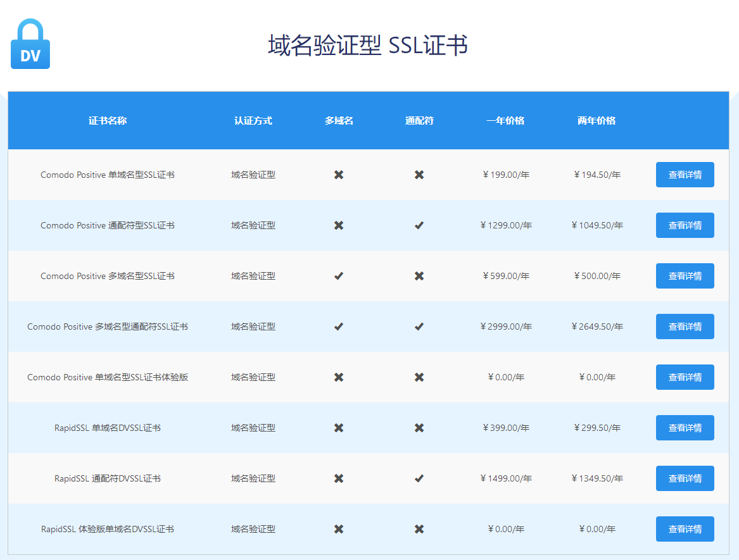Click the 通配符 column header

[419, 121]
